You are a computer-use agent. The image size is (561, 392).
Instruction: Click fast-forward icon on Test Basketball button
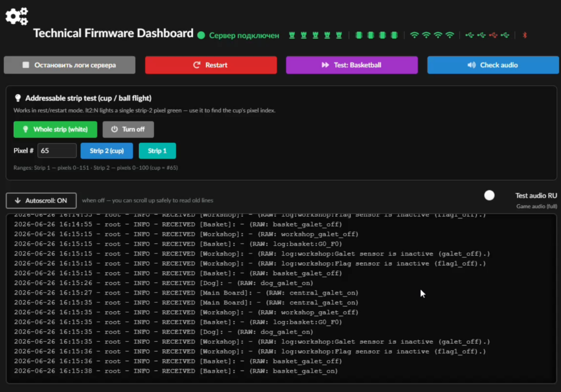(325, 65)
